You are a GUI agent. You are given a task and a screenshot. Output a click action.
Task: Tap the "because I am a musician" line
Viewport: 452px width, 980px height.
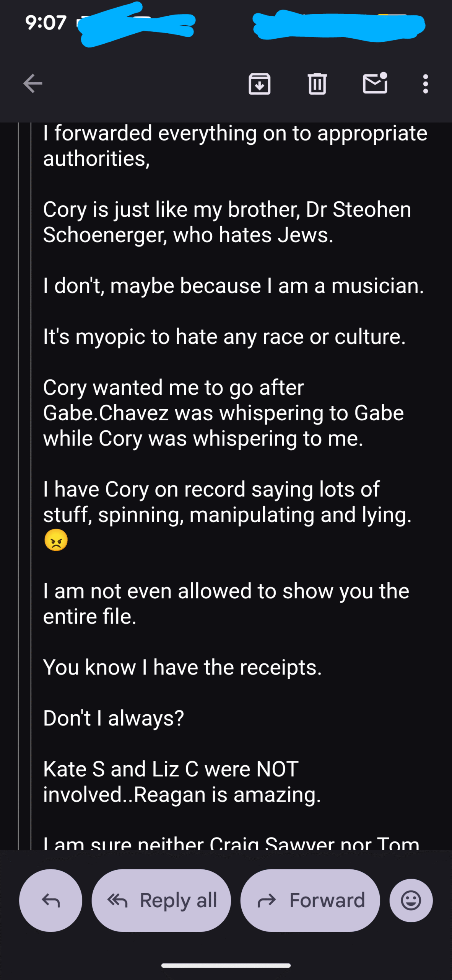[x=233, y=286]
